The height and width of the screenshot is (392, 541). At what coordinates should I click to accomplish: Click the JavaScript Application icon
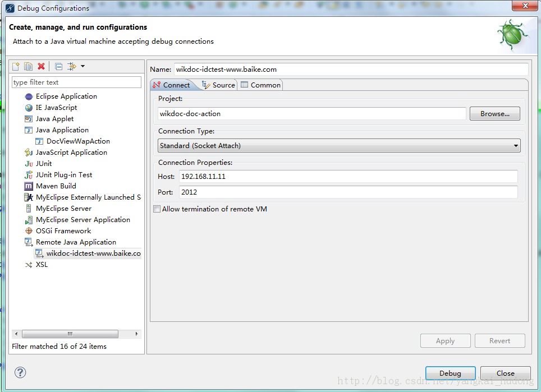[x=29, y=153]
